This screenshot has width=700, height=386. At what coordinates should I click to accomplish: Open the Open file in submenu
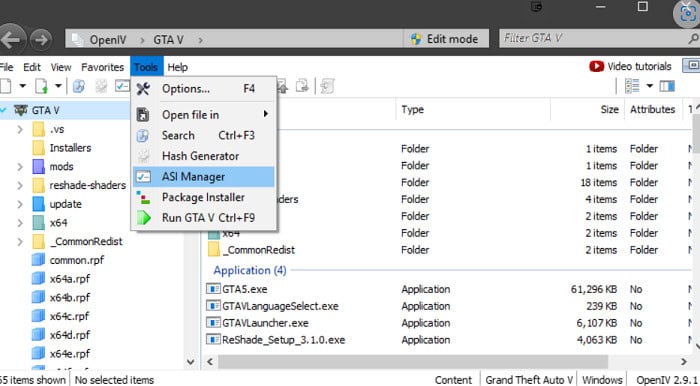(204, 115)
